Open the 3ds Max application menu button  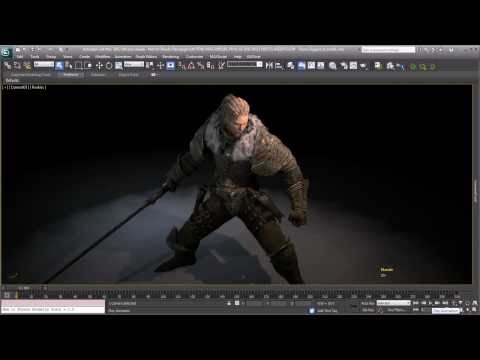(6, 52)
